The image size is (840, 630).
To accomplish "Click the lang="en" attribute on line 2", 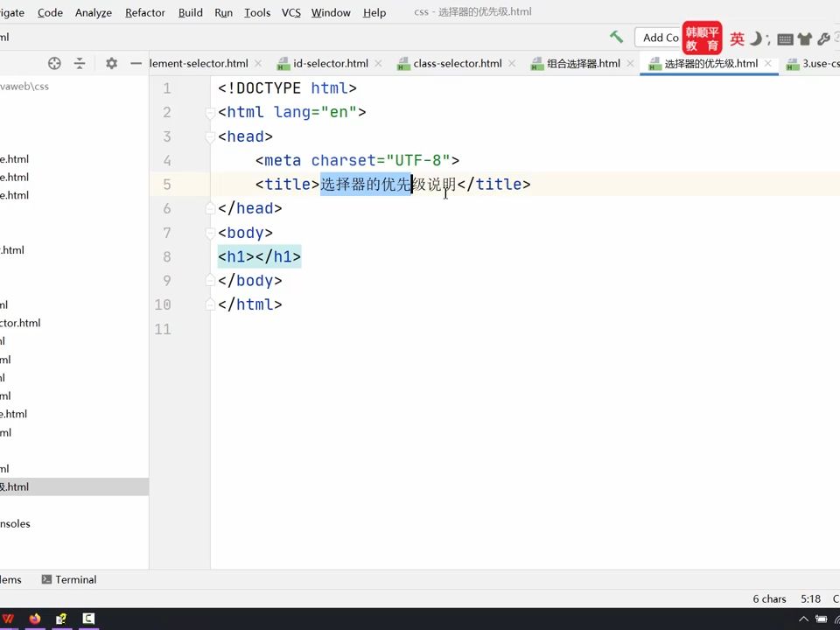I will click(315, 112).
